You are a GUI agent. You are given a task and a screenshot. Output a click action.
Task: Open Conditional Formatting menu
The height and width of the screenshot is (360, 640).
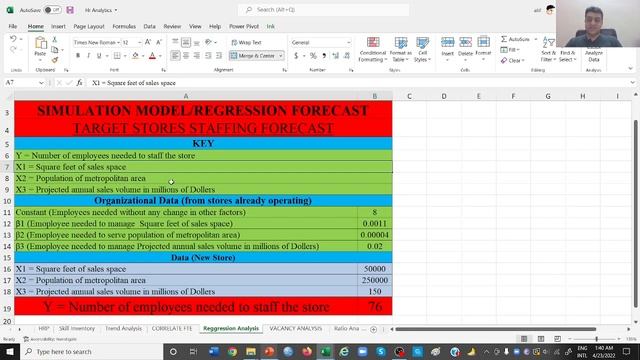(x=373, y=49)
